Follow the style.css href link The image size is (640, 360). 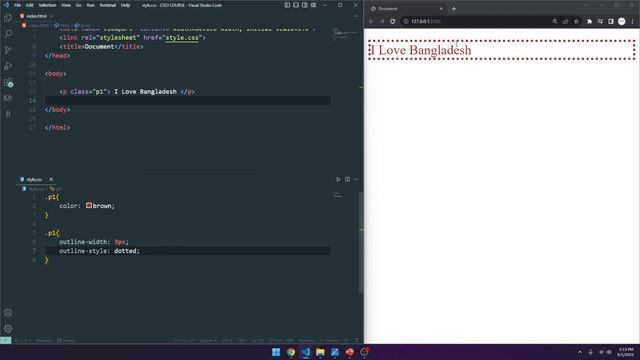coord(182,38)
